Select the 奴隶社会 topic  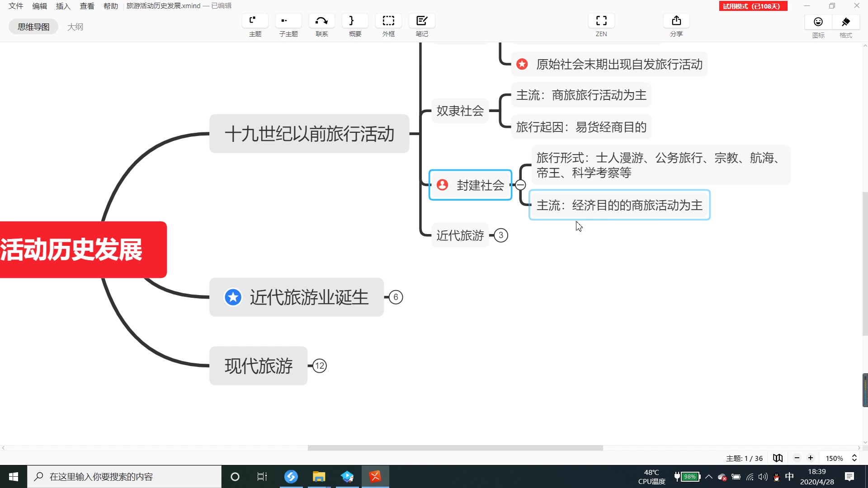[x=460, y=111]
